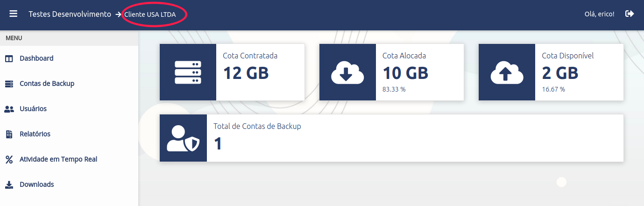Click the logout icon beside the greeting
This screenshot has height=206, width=644.
[x=630, y=14]
